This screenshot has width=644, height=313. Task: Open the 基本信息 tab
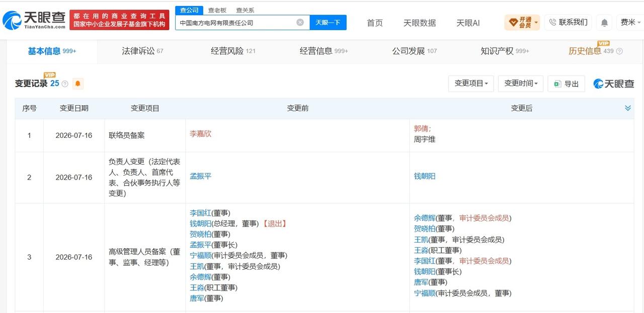(52, 51)
